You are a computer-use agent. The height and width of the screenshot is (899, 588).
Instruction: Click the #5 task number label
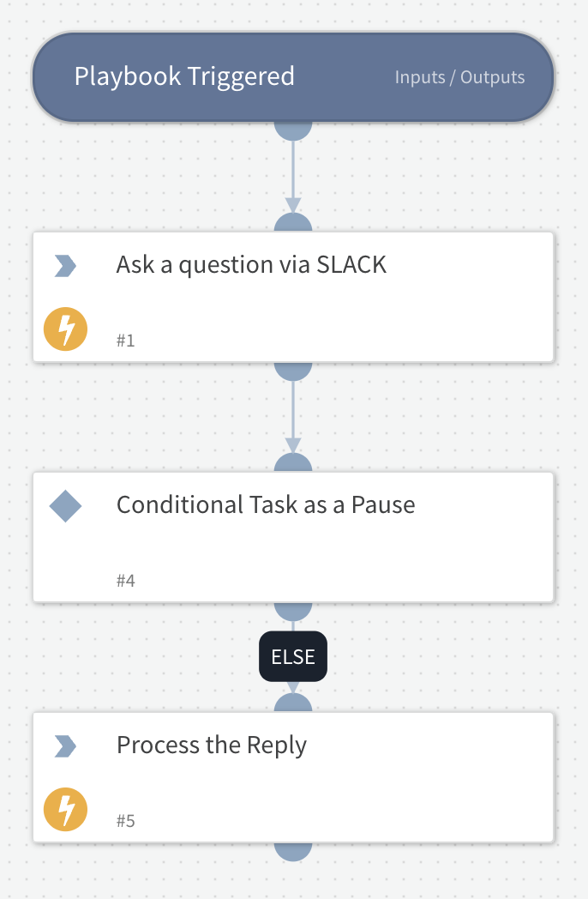[x=126, y=820]
